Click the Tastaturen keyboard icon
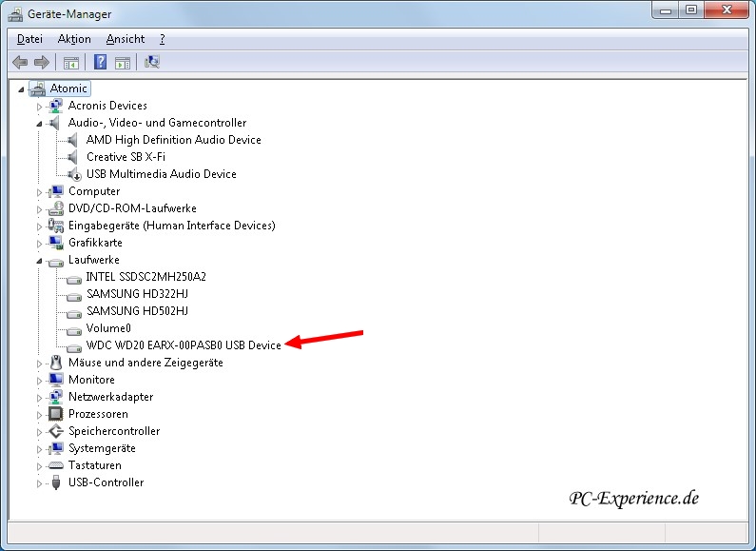 (56, 465)
